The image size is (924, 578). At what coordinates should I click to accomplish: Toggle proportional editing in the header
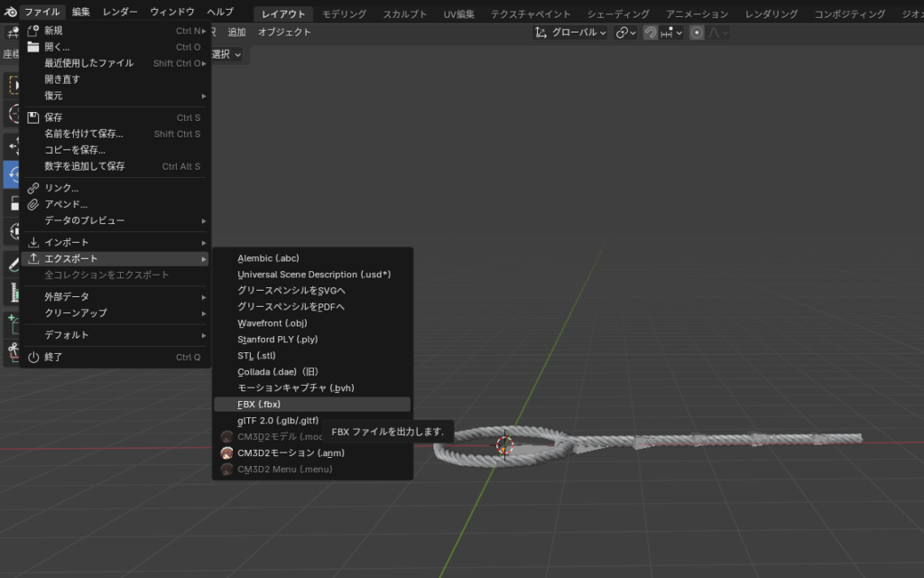pos(697,33)
